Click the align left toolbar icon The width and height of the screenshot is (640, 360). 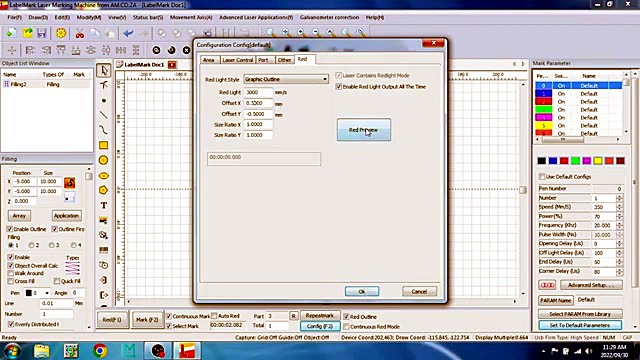click(x=30, y=50)
